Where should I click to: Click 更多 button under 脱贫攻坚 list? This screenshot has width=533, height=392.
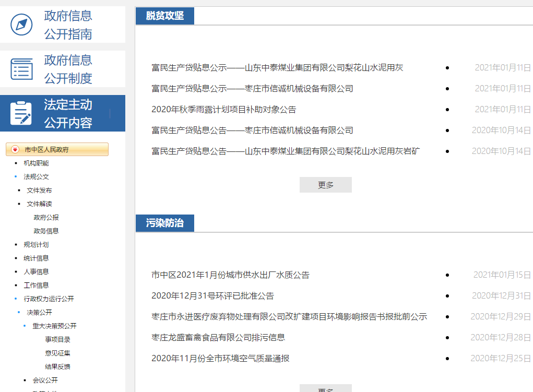coord(325,185)
